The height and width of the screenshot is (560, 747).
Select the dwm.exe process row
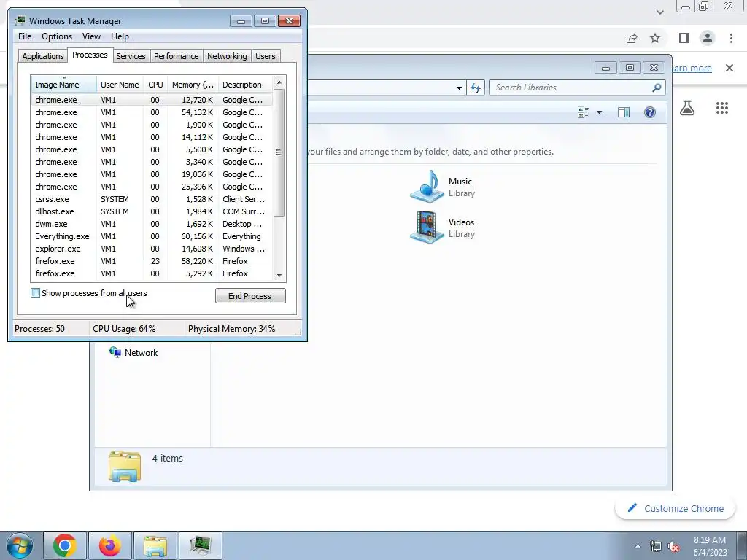tap(152, 224)
